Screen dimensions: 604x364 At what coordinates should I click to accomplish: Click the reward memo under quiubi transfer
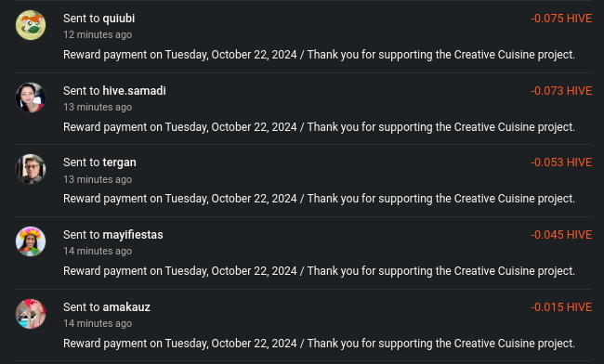pyautogui.click(x=319, y=55)
